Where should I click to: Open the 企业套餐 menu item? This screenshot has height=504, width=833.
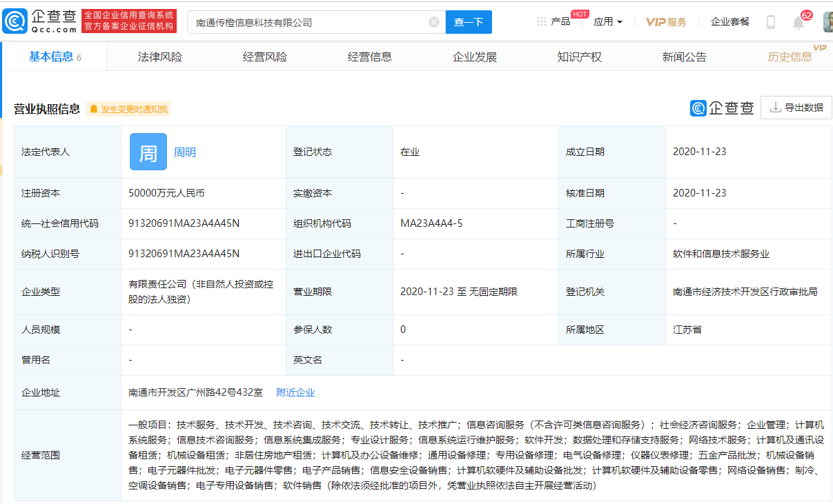[x=730, y=22]
